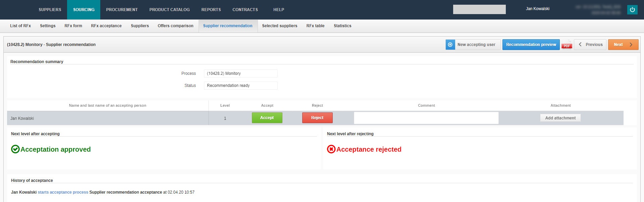This screenshot has height=202, width=644.
Task: Open the Procurement menu
Action: (122, 10)
